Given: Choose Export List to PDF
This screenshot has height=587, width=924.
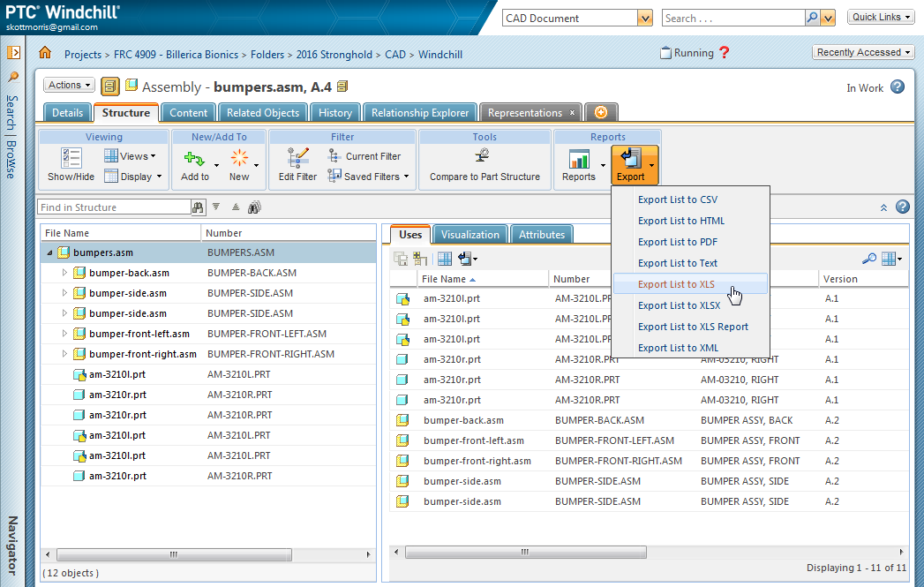Looking at the screenshot, I should coord(678,242).
